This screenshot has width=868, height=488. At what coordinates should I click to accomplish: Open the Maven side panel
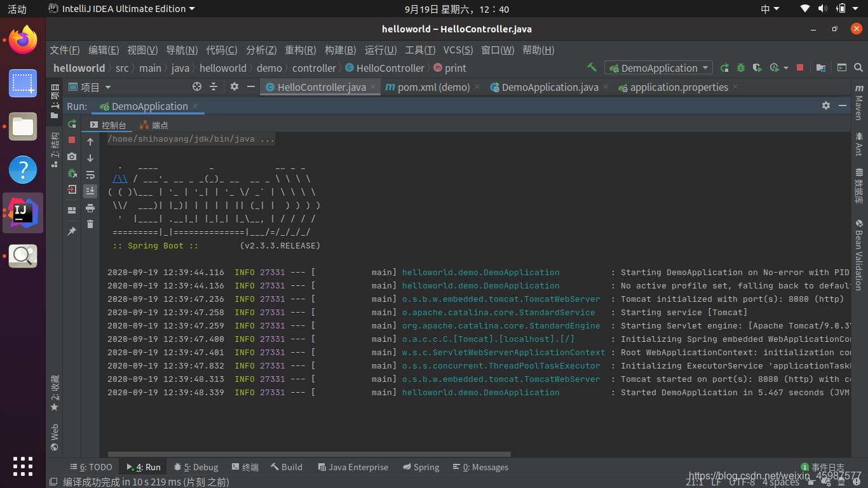tap(859, 102)
